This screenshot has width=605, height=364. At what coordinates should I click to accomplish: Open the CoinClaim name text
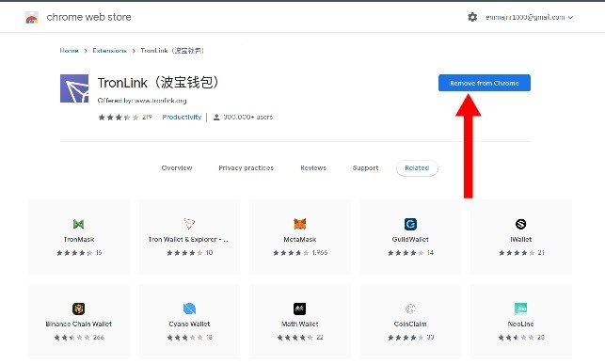(410, 324)
